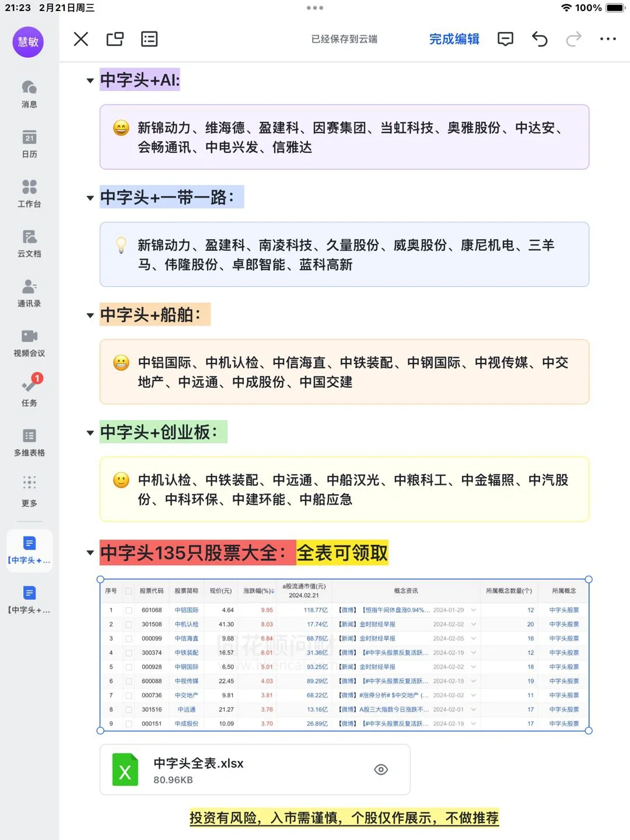Click the green Excel file icon
The image size is (630, 840).
click(125, 769)
